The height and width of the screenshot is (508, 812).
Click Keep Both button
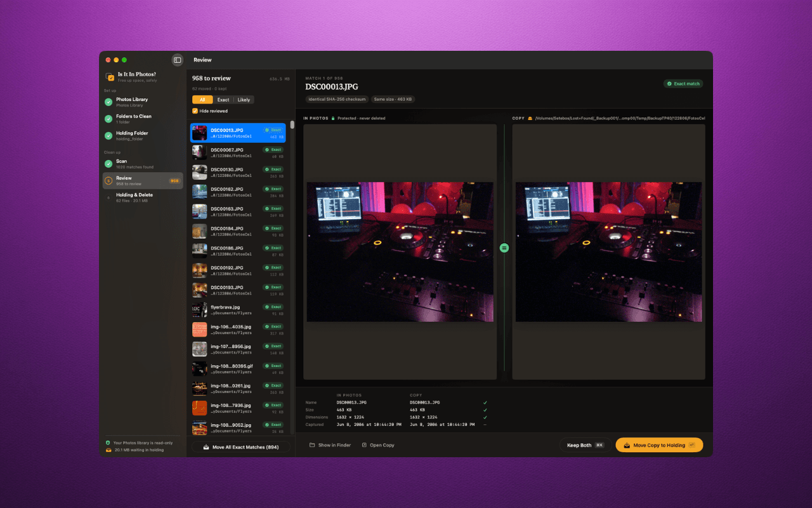585,445
